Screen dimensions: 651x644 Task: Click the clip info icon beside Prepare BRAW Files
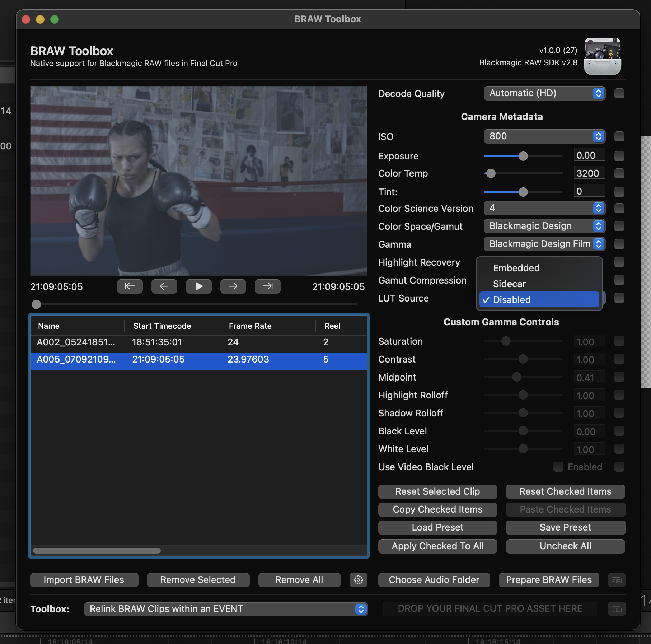(x=617, y=580)
